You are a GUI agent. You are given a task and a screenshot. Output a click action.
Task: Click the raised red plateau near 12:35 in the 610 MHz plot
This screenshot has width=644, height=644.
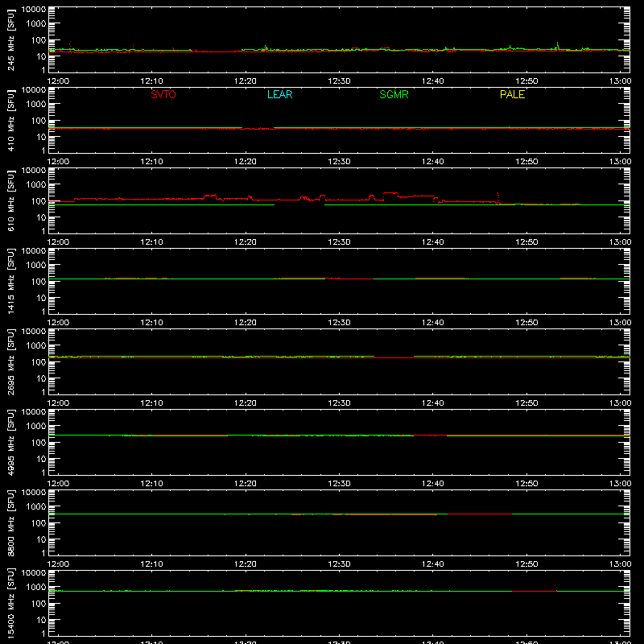[x=390, y=193]
